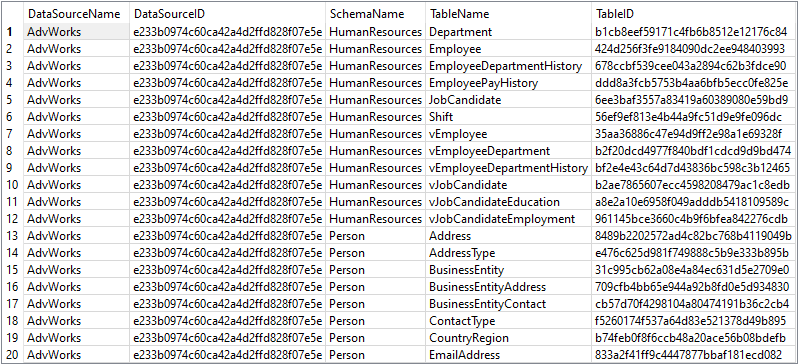The height and width of the screenshot is (364, 798).
Task: Click the DataSourceID column header
Action: 227,13
